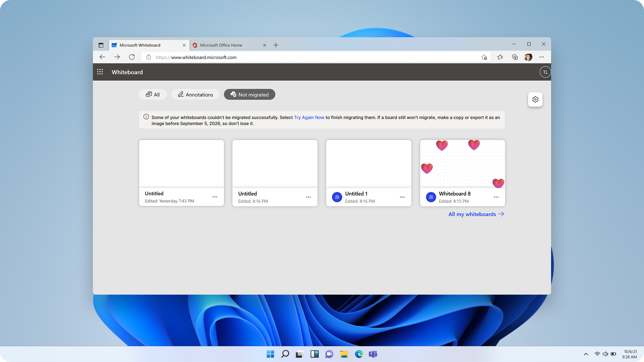
Task: Open Microsoft Teams from taskbar
Action: [x=373, y=354]
